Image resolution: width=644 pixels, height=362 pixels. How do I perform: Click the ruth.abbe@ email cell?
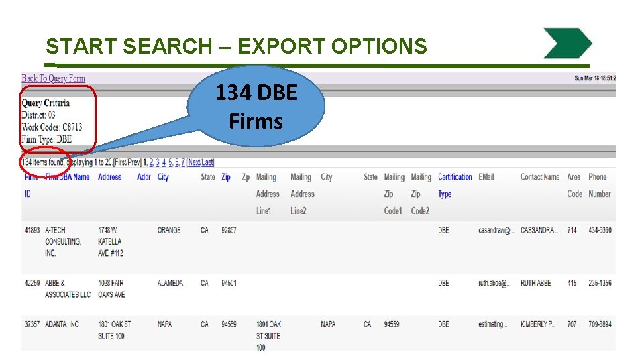pos(494,283)
